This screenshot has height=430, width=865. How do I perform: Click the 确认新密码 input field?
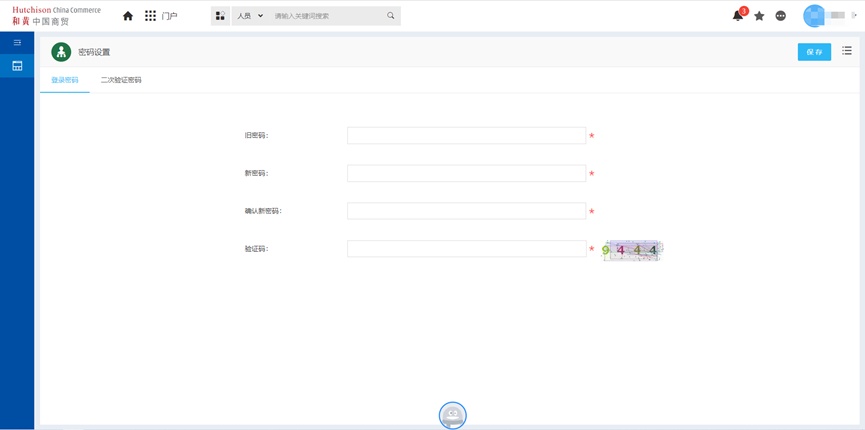(466, 211)
